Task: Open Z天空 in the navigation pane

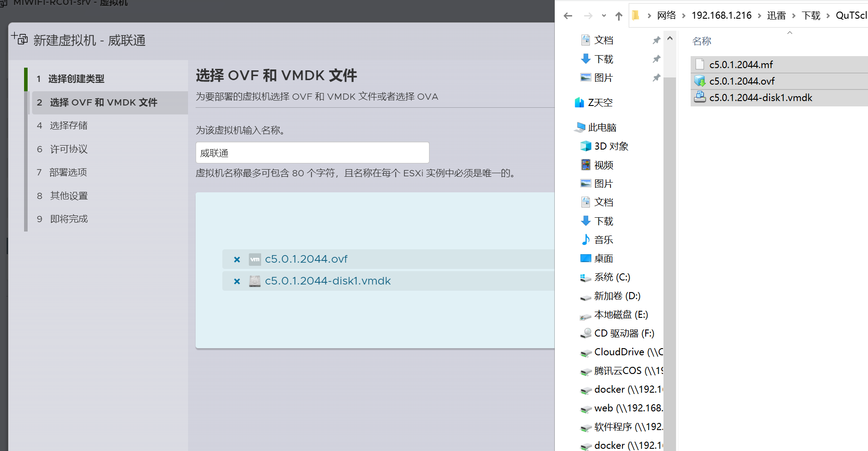Action: [600, 102]
